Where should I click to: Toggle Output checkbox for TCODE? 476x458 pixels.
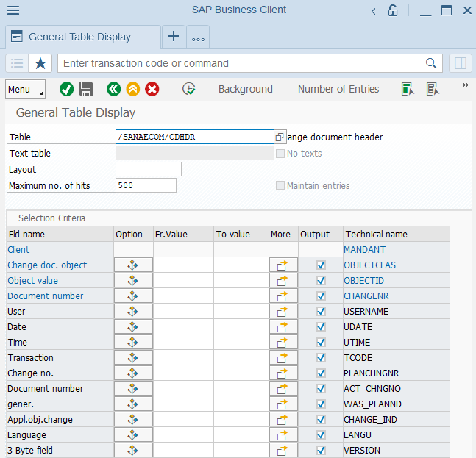321,358
